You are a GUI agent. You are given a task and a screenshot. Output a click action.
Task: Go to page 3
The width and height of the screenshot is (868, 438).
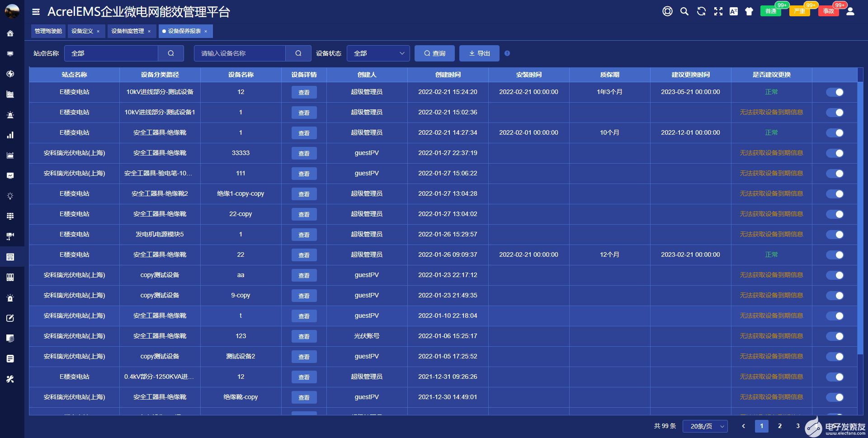[x=798, y=426]
